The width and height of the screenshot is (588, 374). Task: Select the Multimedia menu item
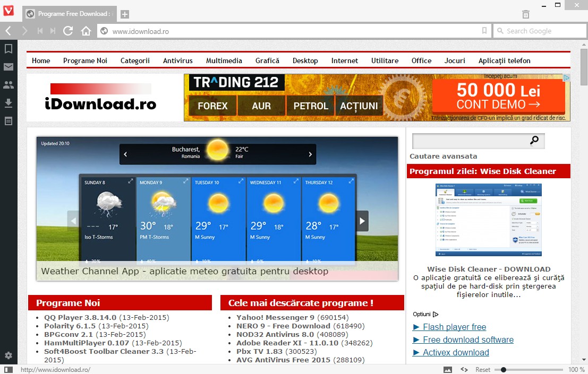coord(224,60)
